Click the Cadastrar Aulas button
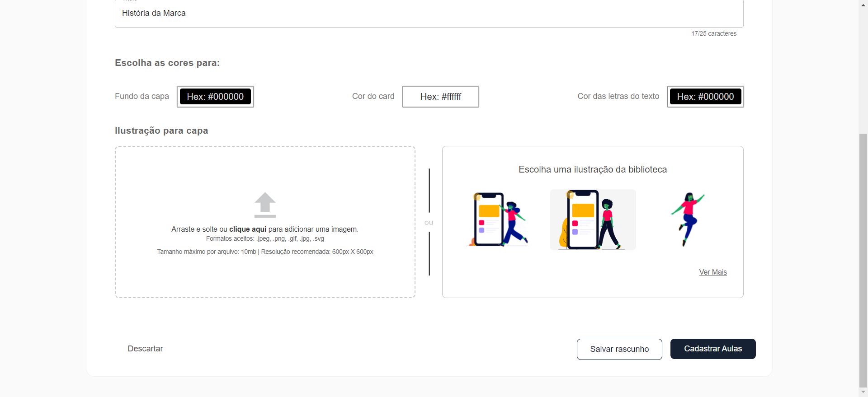The height and width of the screenshot is (397, 868). [x=713, y=349]
